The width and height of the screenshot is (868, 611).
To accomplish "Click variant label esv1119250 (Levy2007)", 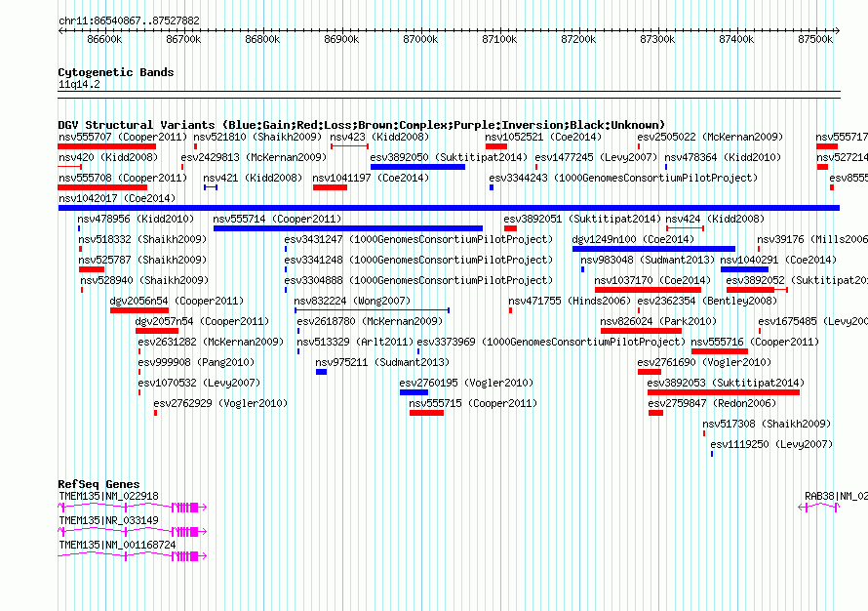I will [x=771, y=444].
